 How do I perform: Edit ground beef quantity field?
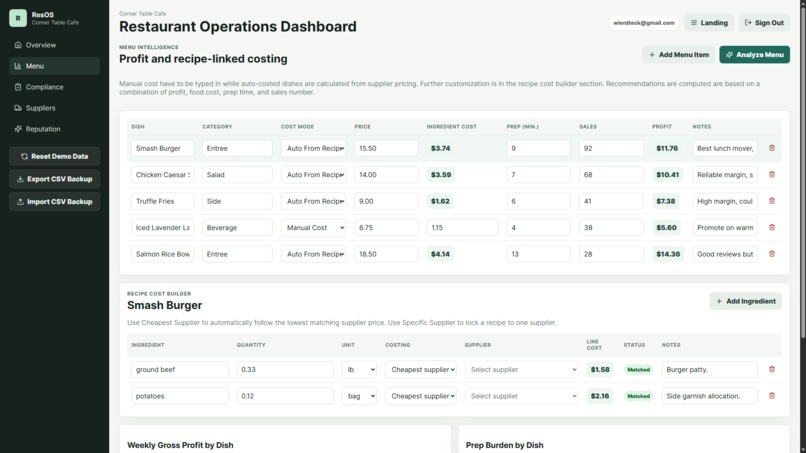pos(285,369)
